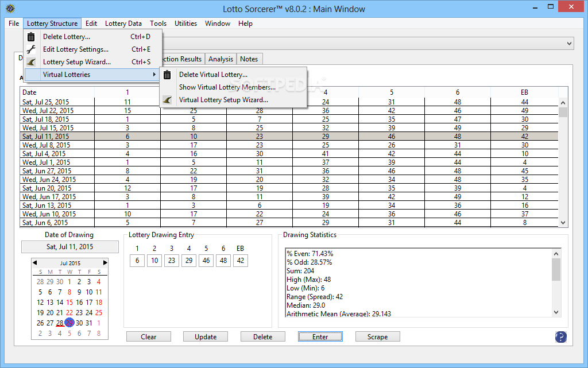Click the Enter button

tap(320, 337)
